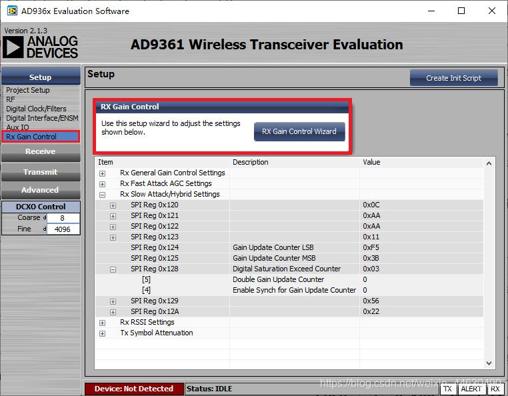
Task: Click the Description column header
Action: [250, 162]
